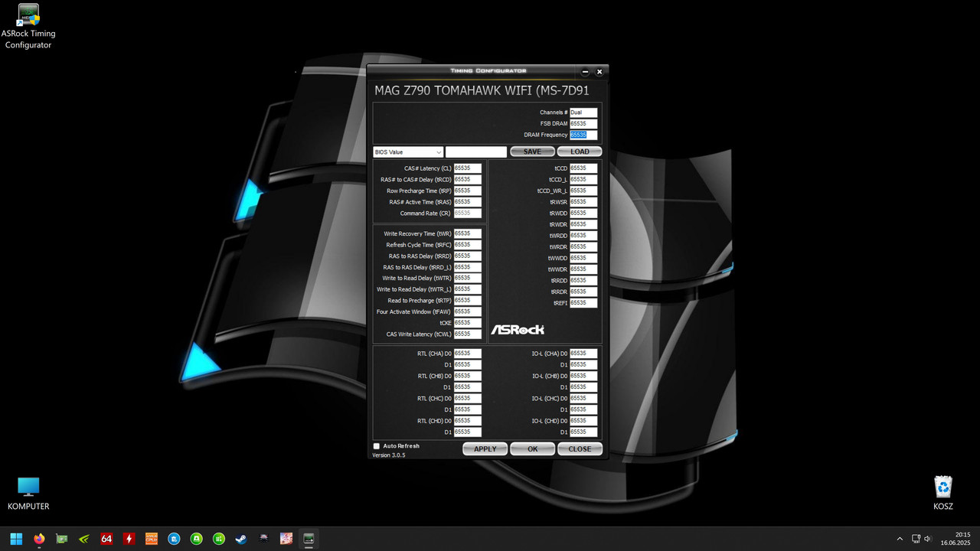Image resolution: width=980 pixels, height=551 pixels.
Task: Open the anime game taskbar icon
Action: pos(286,539)
